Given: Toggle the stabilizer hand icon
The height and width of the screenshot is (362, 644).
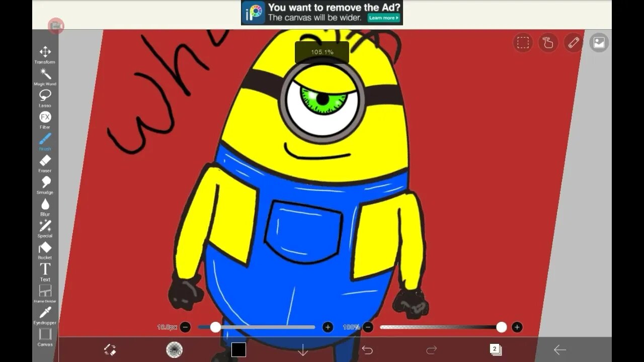Looking at the screenshot, I should (x=548, y=43).
